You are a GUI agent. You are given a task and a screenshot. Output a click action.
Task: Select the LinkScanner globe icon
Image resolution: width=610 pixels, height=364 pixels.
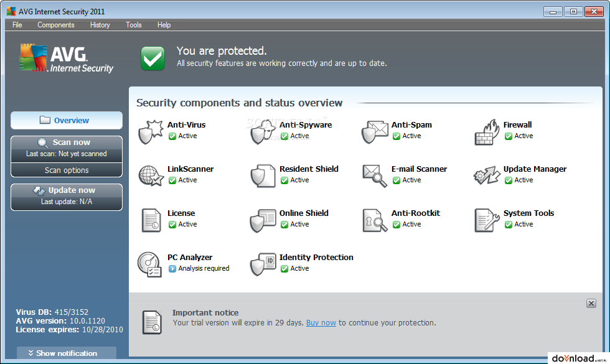point(151,175)
